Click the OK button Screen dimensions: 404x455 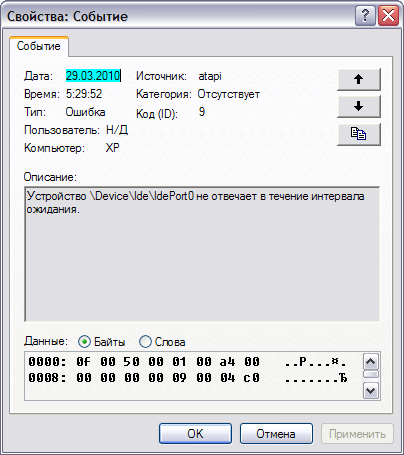coord(195,434)
